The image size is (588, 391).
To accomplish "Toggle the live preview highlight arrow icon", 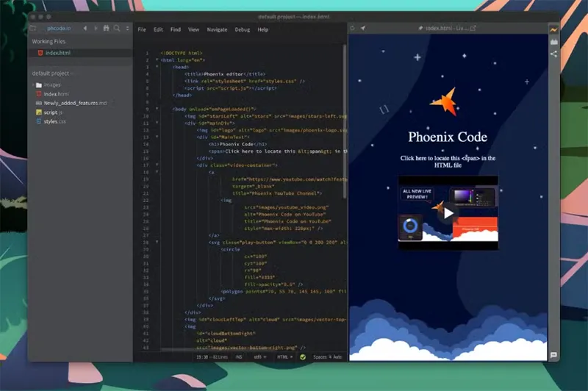I will (x=362, y=29).
